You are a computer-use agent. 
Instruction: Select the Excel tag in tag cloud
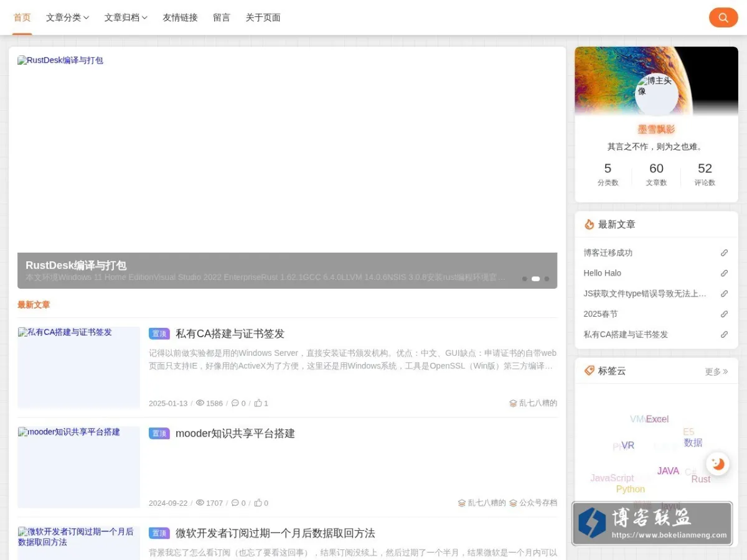coord(657,419)
